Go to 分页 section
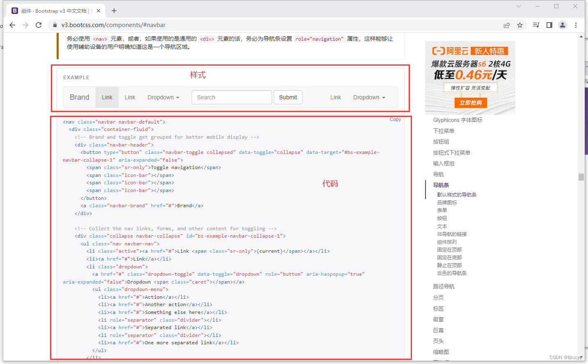This screenshot has width=588, height=364. (438, 298)
